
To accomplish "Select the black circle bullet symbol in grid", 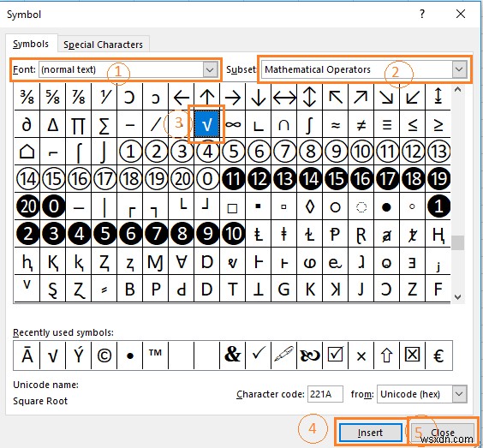I will [386, 206].
